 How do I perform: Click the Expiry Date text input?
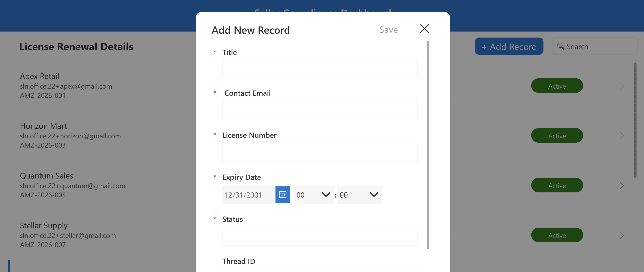click(248, 194)
